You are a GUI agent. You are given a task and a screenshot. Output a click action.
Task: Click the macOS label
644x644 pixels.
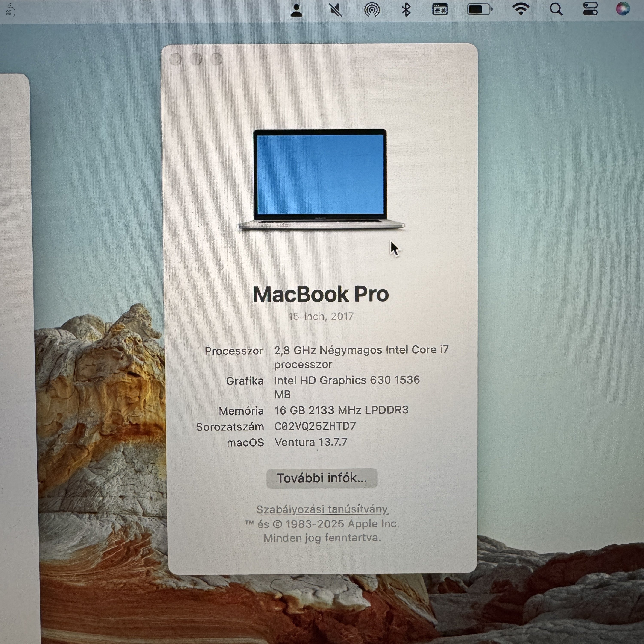click(x=245, y=442)
